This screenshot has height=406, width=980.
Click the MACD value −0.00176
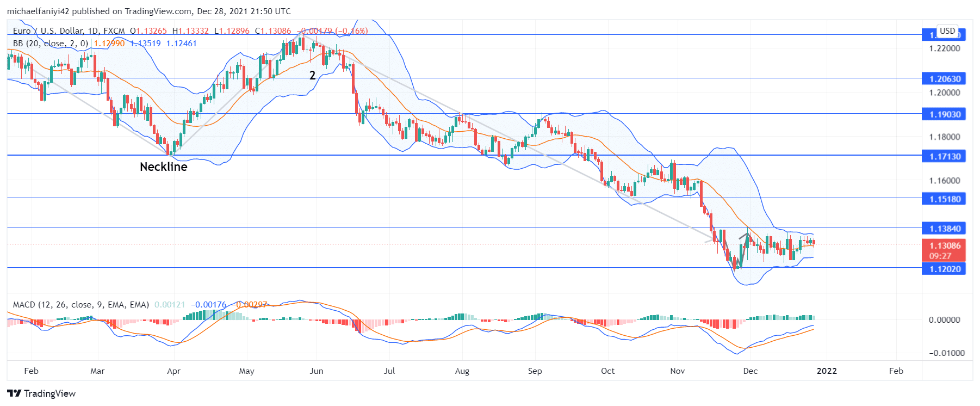click(x=208, y=305)
